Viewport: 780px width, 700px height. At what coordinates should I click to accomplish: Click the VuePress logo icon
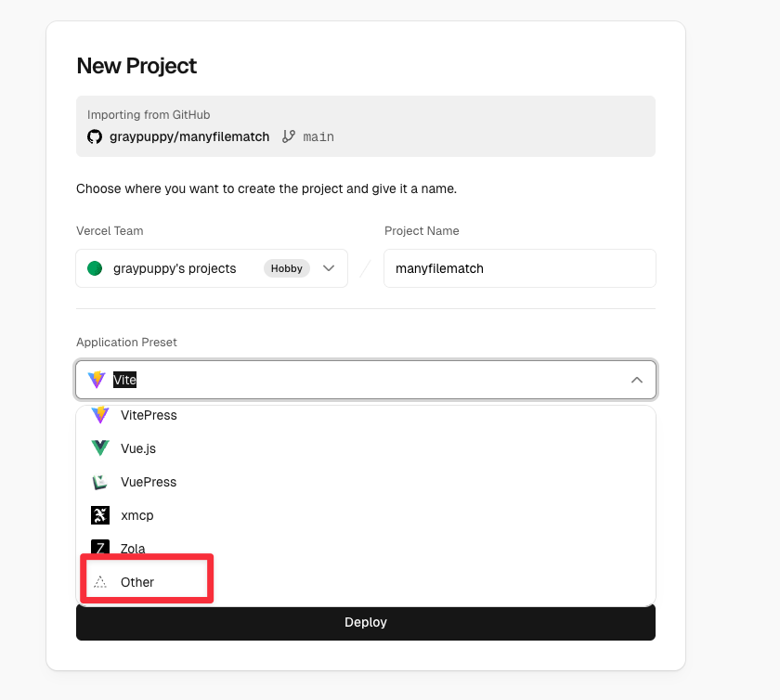coord(100,482)
